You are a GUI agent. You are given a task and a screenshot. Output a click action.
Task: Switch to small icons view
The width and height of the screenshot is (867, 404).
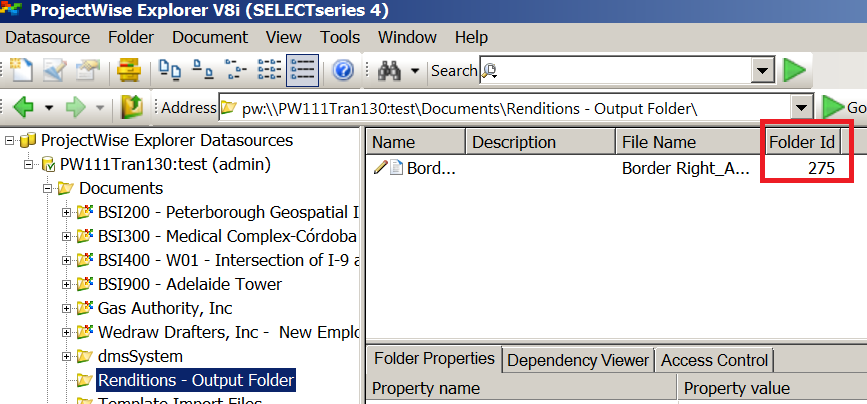click(202, 70)
